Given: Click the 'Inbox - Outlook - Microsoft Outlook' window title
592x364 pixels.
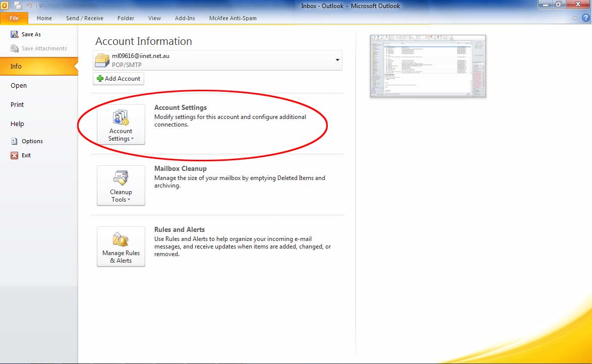Looking at the screenshot, I should coord(350,6).
